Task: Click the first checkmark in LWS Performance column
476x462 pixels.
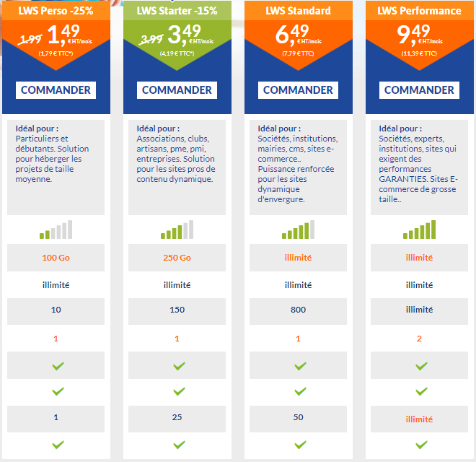Action: [x=421, y=366]
